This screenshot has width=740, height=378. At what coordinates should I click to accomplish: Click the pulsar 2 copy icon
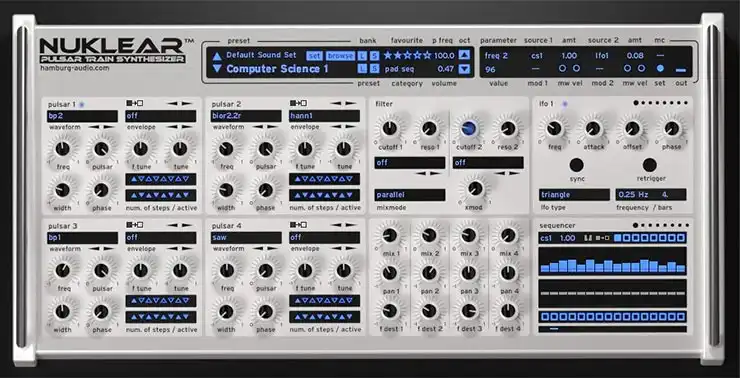pyautogui.click(x=298, y=103)
